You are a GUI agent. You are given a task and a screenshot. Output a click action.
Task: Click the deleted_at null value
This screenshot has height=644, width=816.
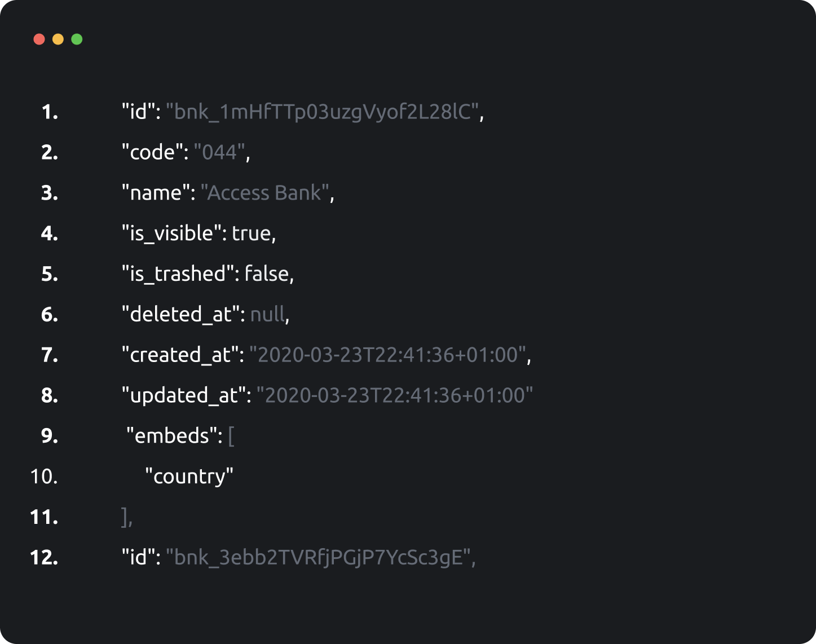click(267, 315)
